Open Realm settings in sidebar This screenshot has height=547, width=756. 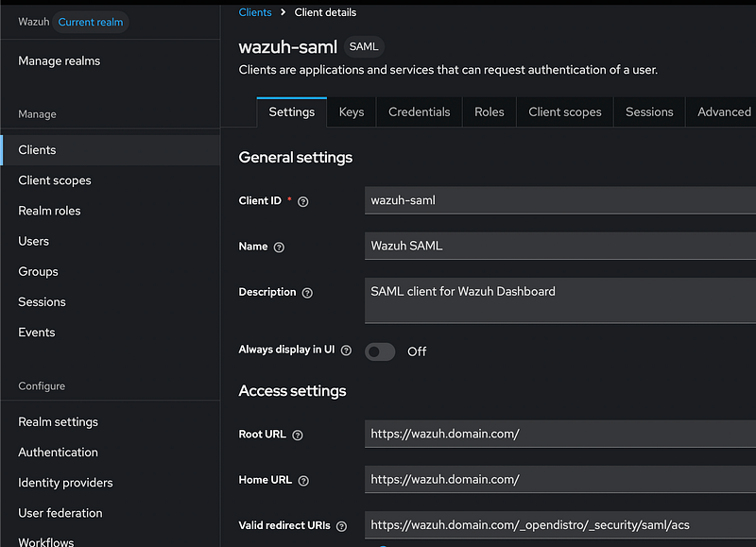110,422
